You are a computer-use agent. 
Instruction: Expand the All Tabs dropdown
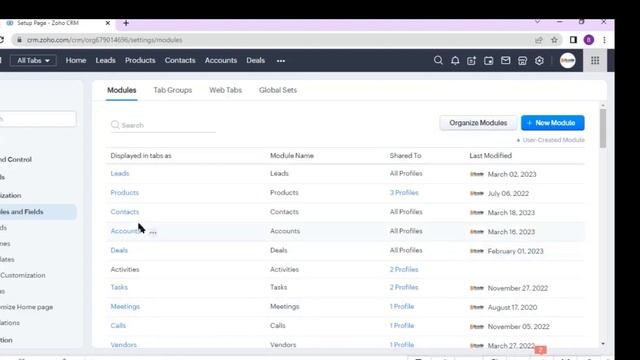[33, 60]
